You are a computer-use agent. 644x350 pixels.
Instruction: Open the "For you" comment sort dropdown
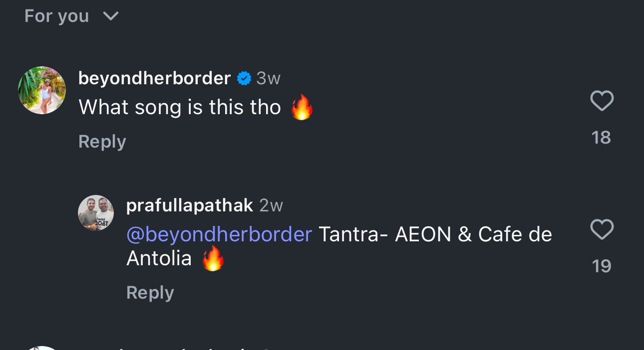(x=56, y=16)
